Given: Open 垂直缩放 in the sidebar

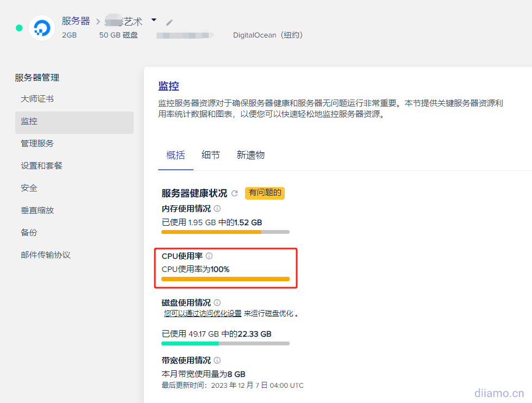Looking at the screenshot, I should point(37,210).
